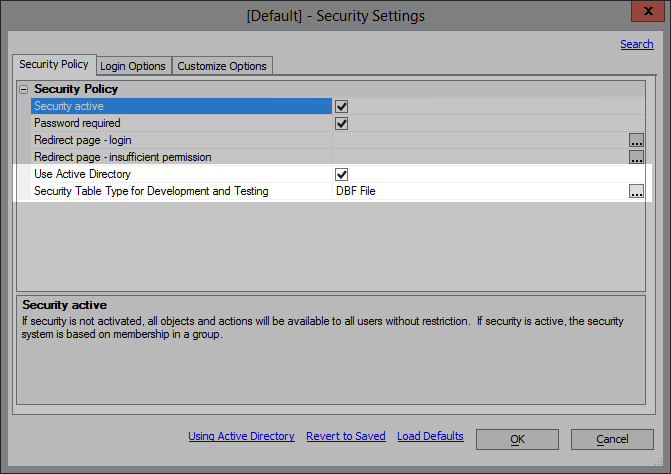Collapse the Security Policy section
The height and width of the screenshot is (474, 671).
tap(24, 89)
